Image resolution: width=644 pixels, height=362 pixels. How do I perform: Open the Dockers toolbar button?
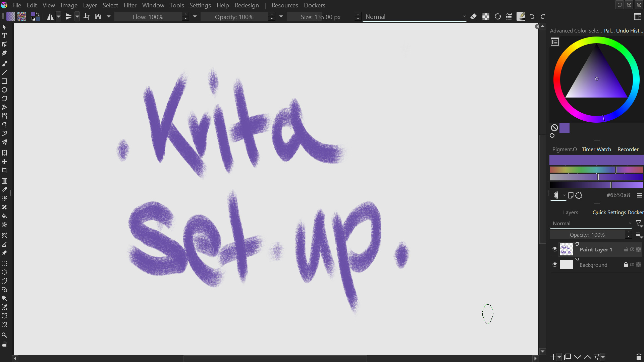(315, 5)
